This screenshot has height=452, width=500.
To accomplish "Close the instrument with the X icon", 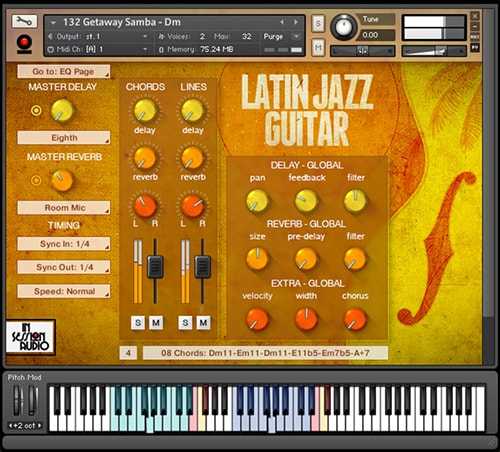I will (475, 16).
